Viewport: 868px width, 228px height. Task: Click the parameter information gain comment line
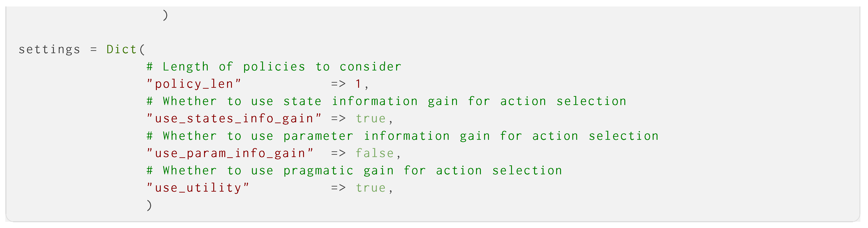pyautogui.click(x=402, y=136)
